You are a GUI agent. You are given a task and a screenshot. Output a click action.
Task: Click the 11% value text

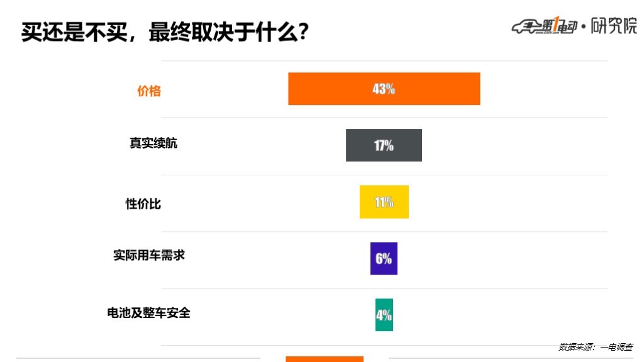[x=384, y=202]
